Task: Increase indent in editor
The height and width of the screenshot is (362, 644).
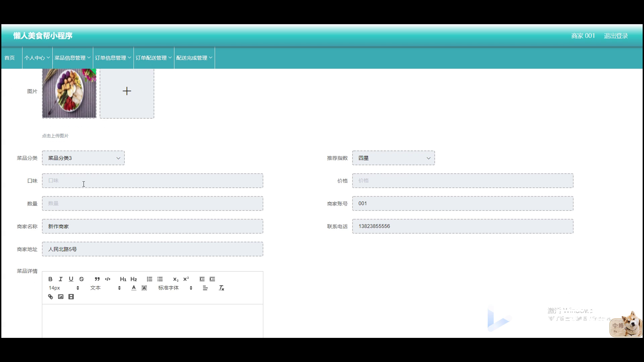Action: tap(212, 279)
